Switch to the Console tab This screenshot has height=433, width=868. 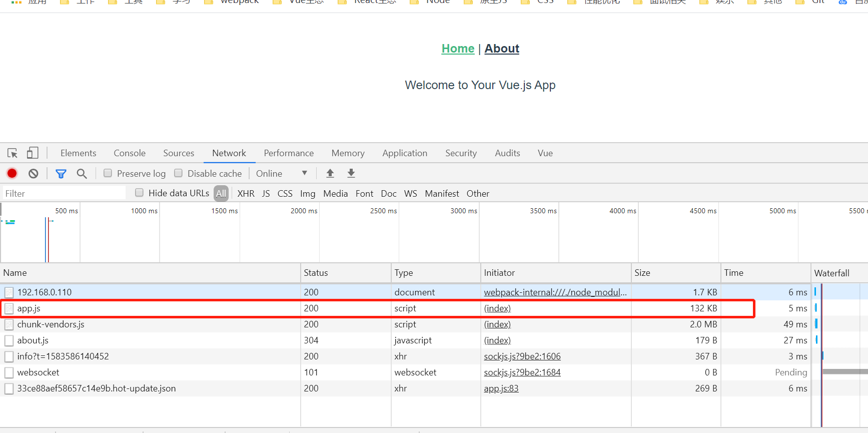click(130, 153)
